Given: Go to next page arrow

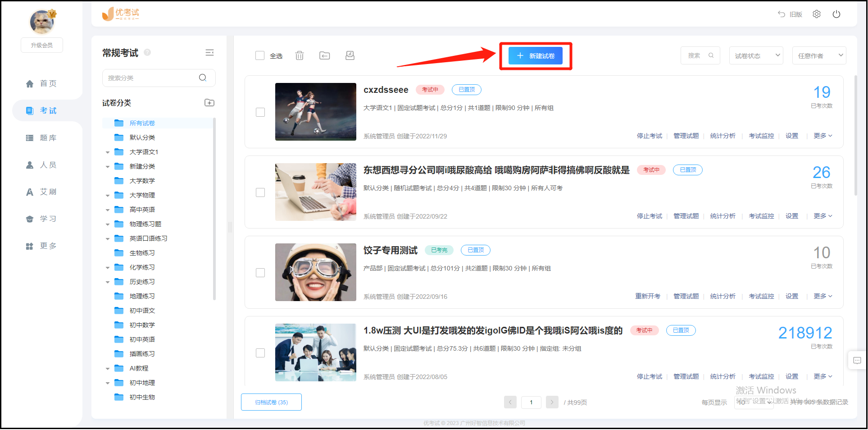Looking at the screenshot, I should click(x=552, y=402).
